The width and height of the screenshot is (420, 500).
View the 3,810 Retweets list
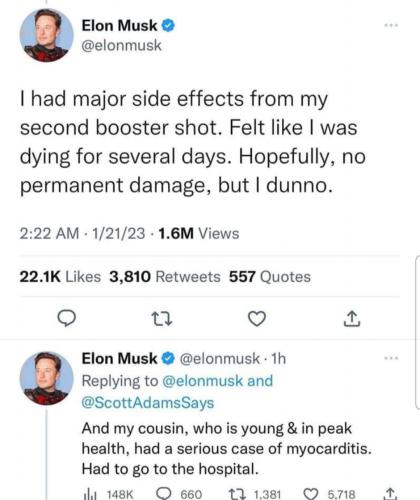pyautogui.click(x=165, y=277)
